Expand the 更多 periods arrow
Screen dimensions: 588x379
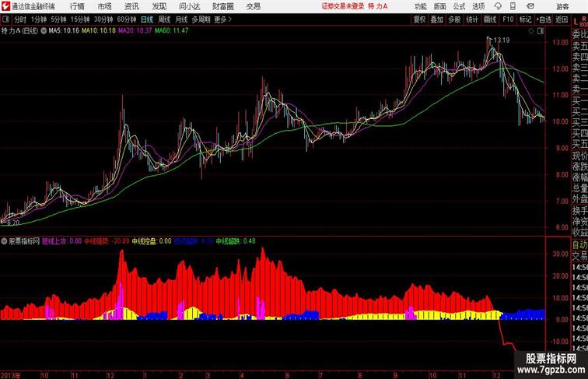pyautogui.click(x=223, y=19)
